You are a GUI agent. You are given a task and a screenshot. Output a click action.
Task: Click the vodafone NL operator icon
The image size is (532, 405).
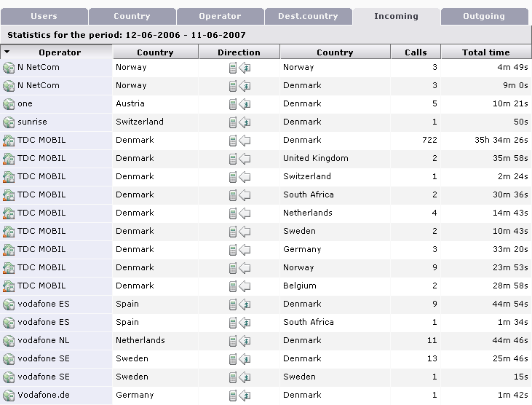click(x=9, y=341)
